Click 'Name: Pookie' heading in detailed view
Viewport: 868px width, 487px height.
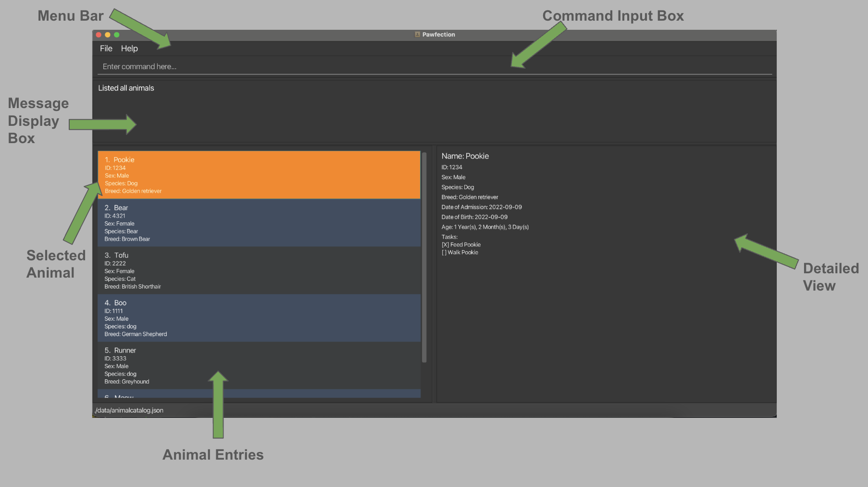click(x=465, y=156)
